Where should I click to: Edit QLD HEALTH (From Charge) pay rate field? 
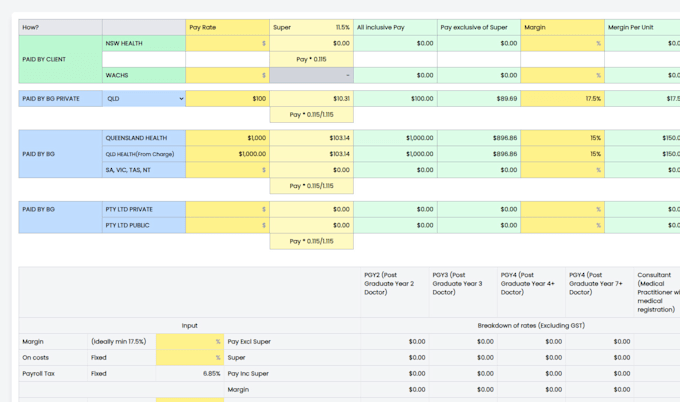pyautogui.click(x=228, y=154)
